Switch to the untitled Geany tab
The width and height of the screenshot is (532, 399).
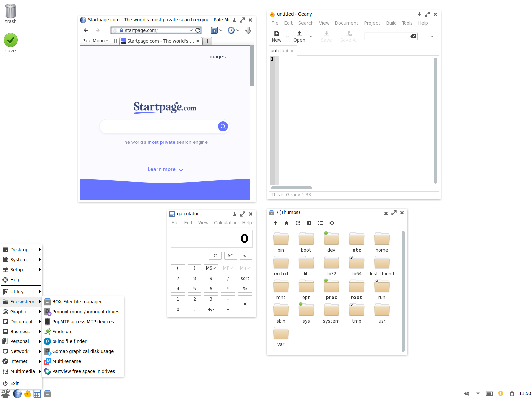point(279,51)
